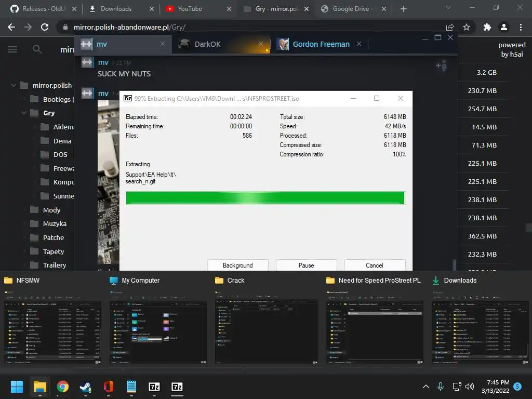
Task: Open the Releases GitHub browser tab
Action: tap(44, 9)
